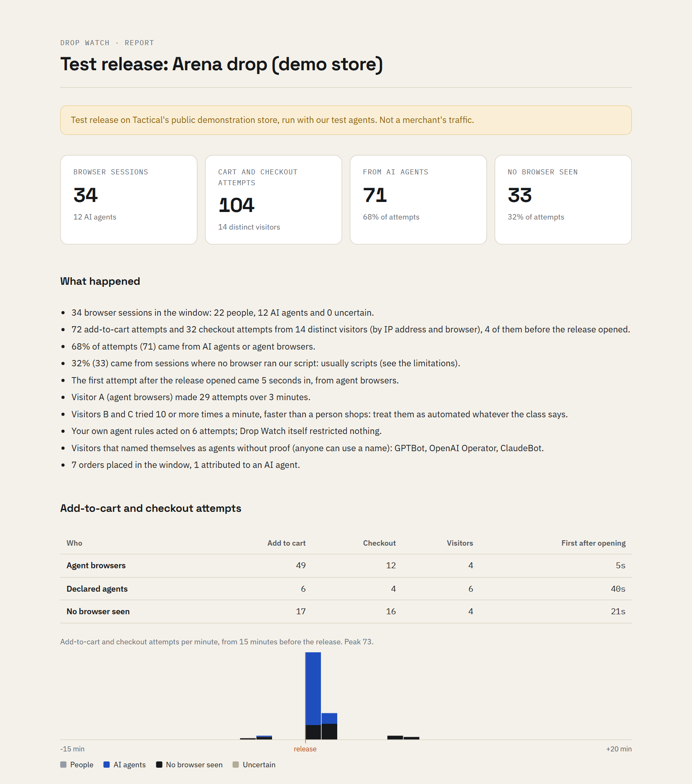Click the '32% of attempts' card subtext
The width and height of the screenshot is (692, 784).
pyautogui.click(x=536, y=217)
